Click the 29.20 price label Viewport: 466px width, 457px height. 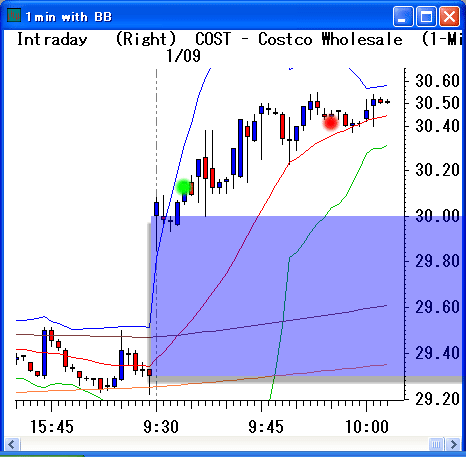437,399
